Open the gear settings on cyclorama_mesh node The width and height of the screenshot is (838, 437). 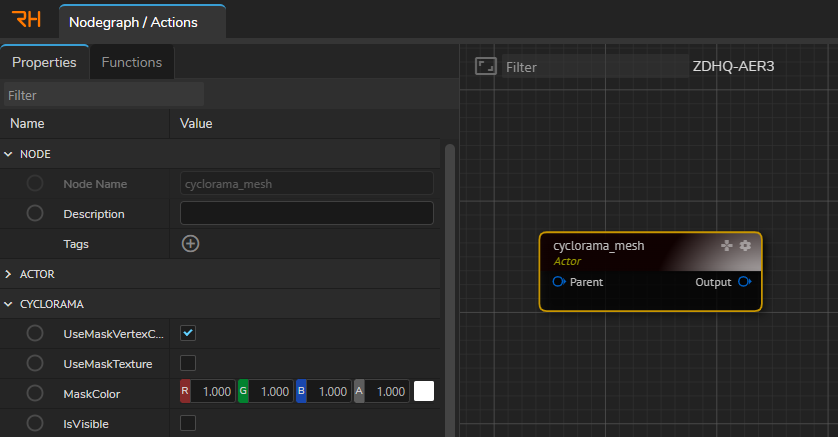[x=745, y=245]
